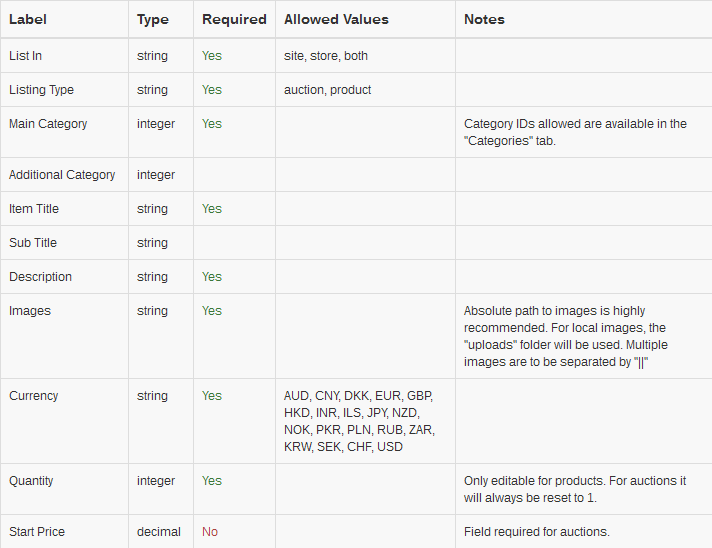Click the "Allowed Values" column header
Viewport: 712px width, 548px height.
[336, 19]
